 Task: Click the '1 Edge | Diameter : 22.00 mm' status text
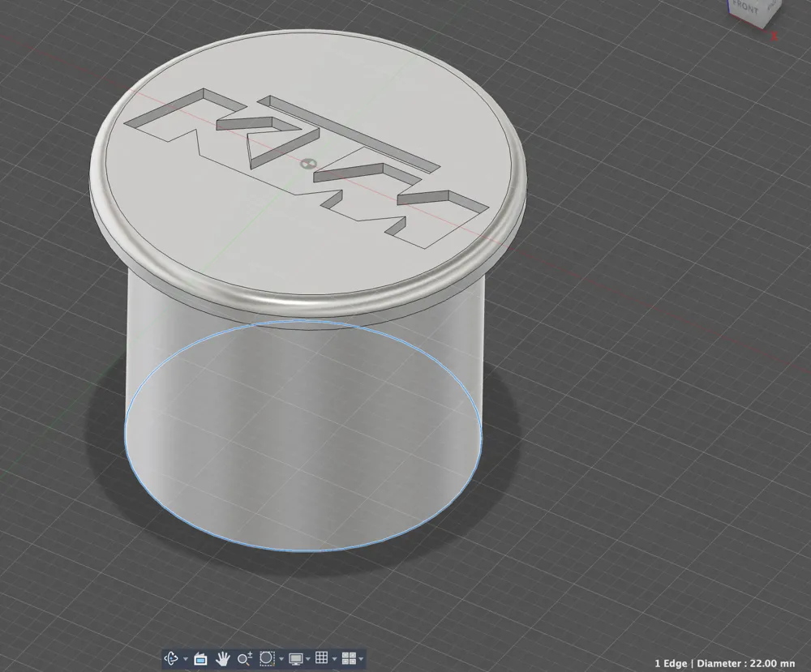(724, 663)
